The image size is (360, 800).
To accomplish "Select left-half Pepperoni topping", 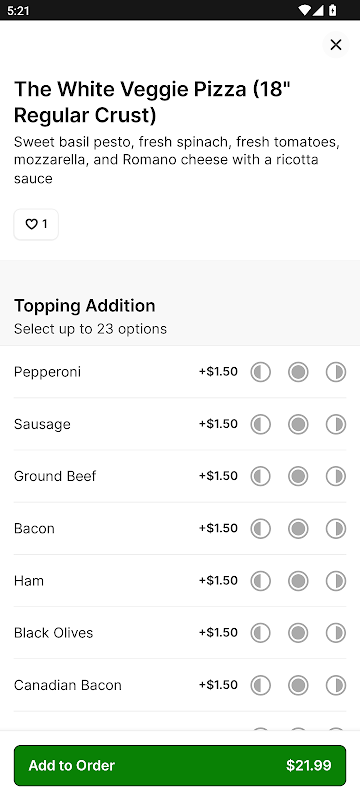I will pos(260,372).
